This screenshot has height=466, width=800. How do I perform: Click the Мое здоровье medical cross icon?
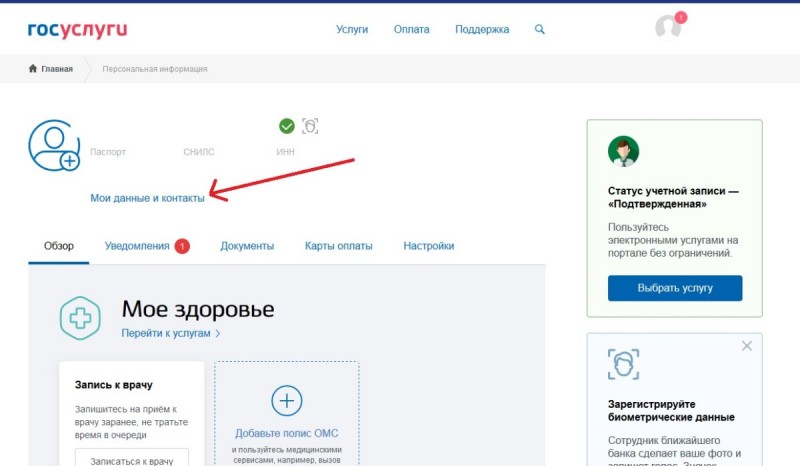coord(80,318)
